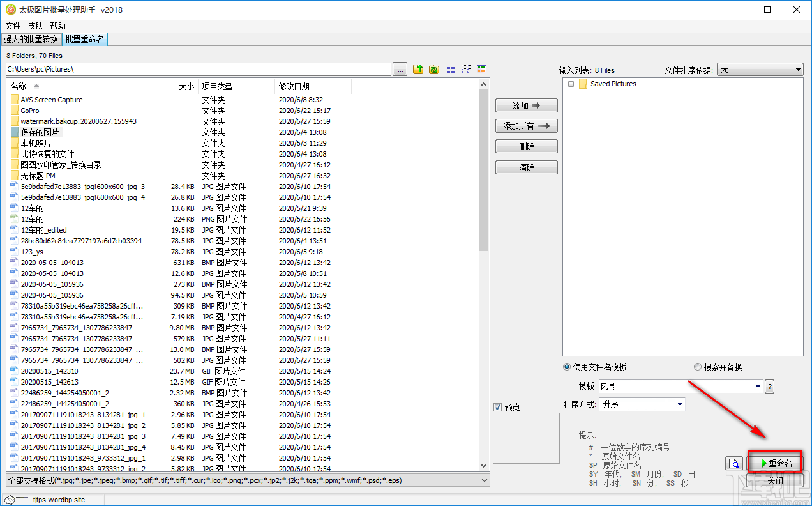
Task: Click the preview rename result magnifier icon
Action: coord(734,463)
